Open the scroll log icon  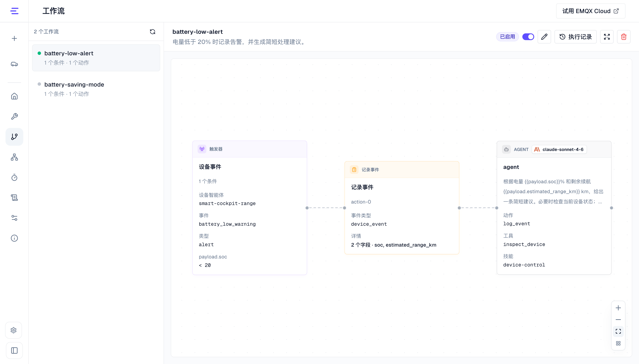click(14, 198)
